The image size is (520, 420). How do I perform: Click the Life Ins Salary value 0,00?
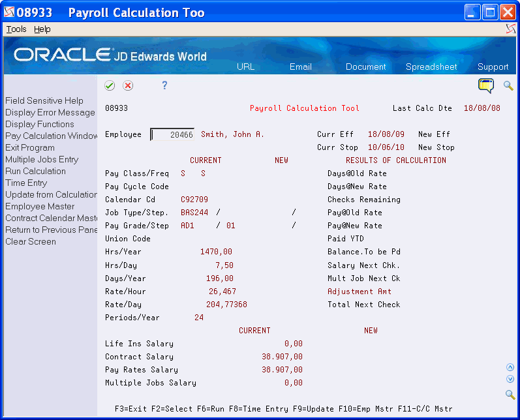click(294, 344)
